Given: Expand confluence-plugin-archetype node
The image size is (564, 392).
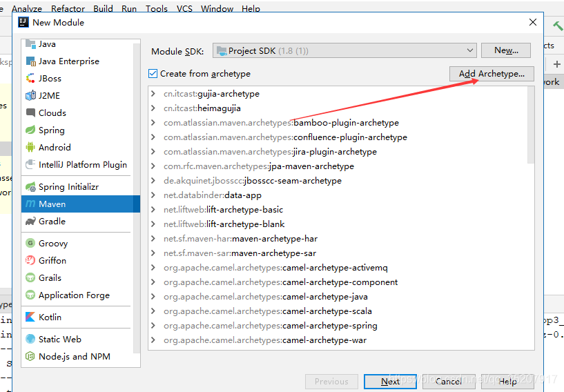Looking at the screenshot, I should tap(153, 137).
